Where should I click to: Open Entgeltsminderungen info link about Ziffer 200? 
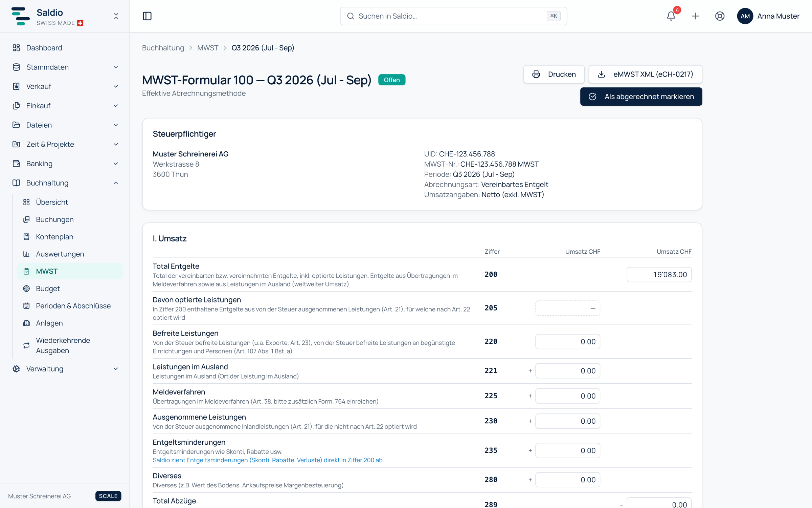click(268, 460)
